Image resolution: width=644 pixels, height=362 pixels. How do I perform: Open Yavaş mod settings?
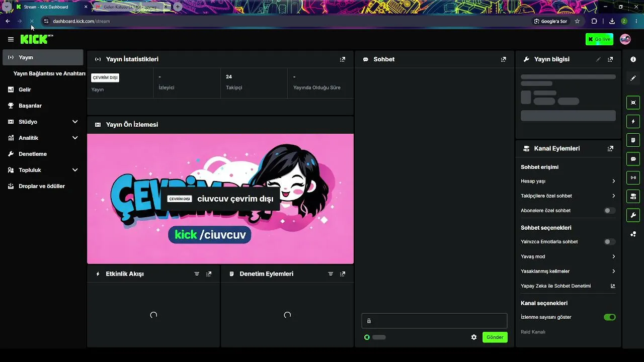(568, 256)
